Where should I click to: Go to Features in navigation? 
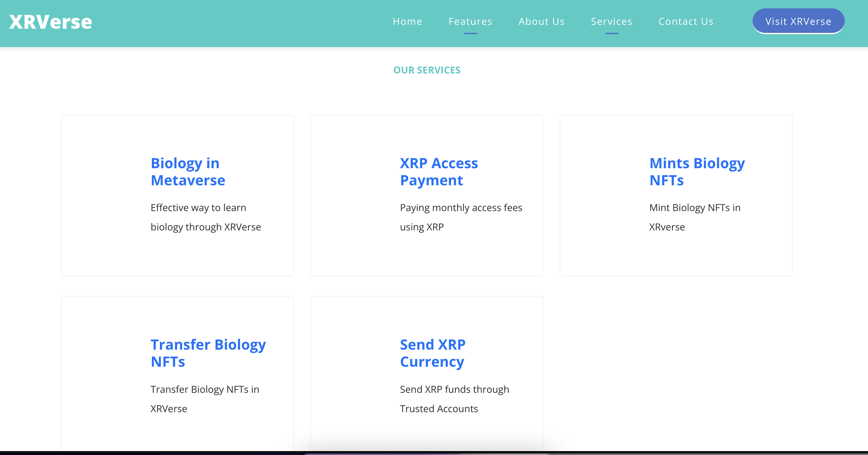pos(470,22)
